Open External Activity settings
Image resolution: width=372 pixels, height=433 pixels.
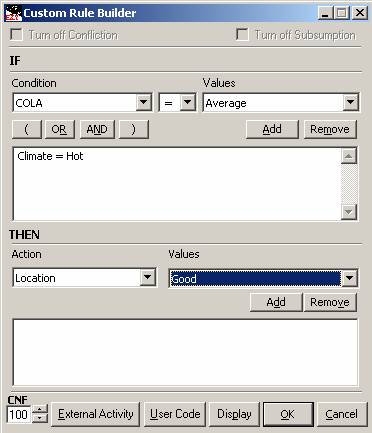tap(96, 414)
